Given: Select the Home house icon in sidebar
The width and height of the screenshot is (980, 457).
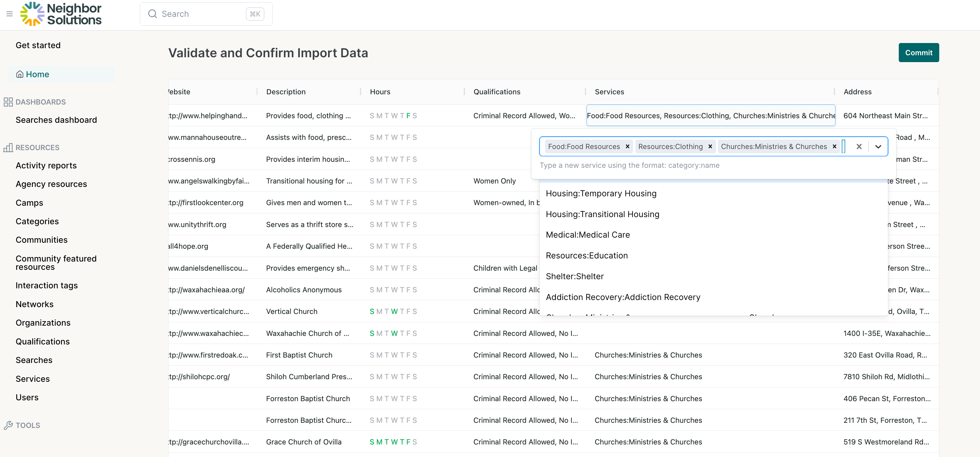Looking at the screenshot, I should (x=20, y=74).
